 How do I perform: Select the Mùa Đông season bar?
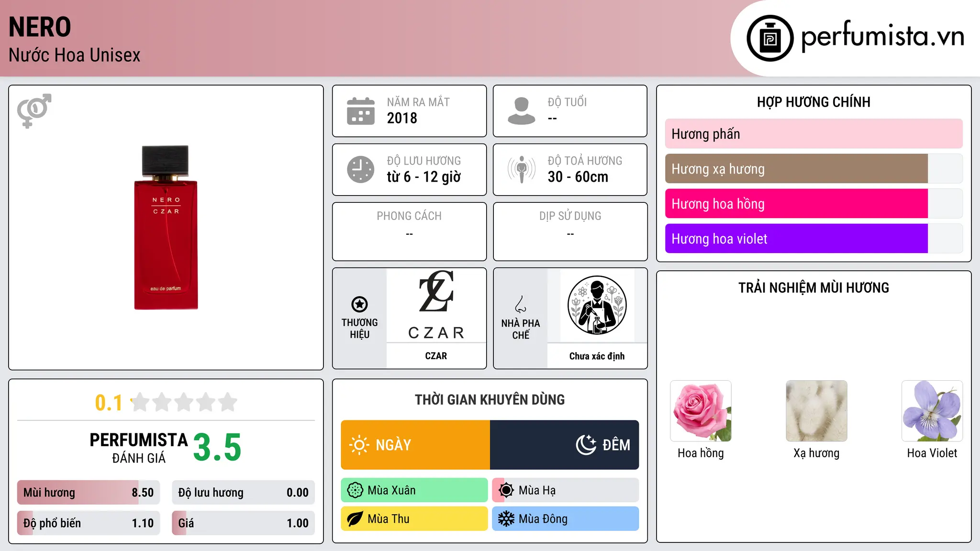pos(566,519)
